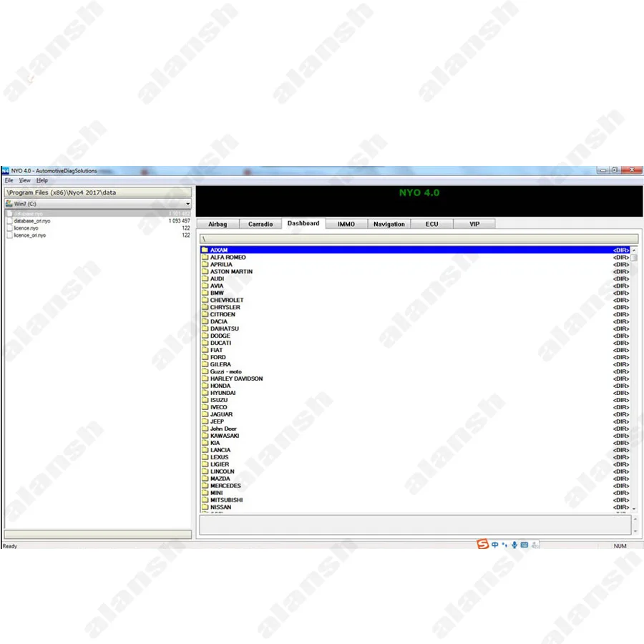Image resolution: width=644 pixels, height=644 pixels.
Task: Select the LEXUS directory row
Action: (x=415, y=457)
